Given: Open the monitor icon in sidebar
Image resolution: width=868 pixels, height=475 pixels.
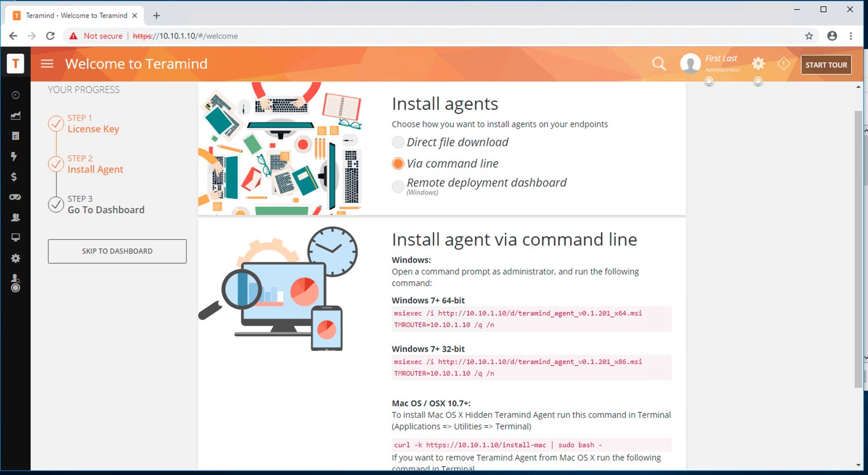Looking at the screenshot, I should (x=16, y=237).
